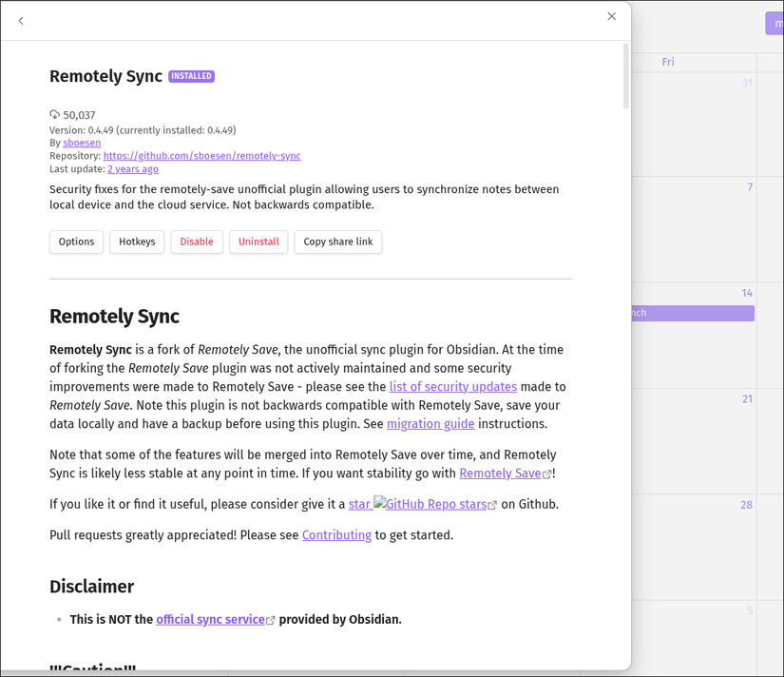Click the plugin page vertical scrollbar
The image size is (784, 677).
pyautogui.click(x=625, y=76)
